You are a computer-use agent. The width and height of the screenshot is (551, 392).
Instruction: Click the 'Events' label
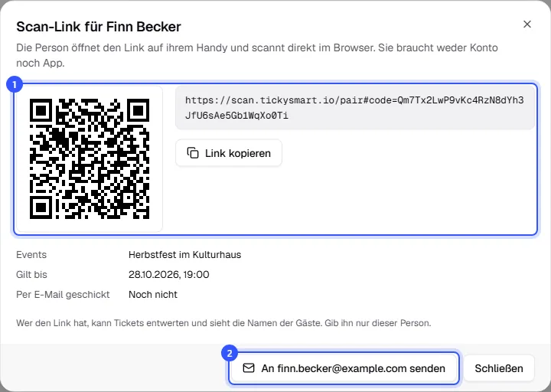31,254
